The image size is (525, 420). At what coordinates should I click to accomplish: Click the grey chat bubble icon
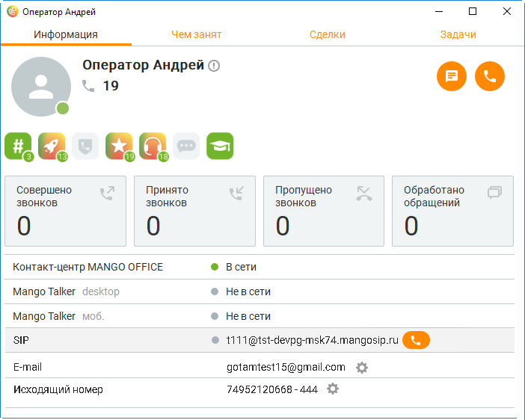coord(186,146)
